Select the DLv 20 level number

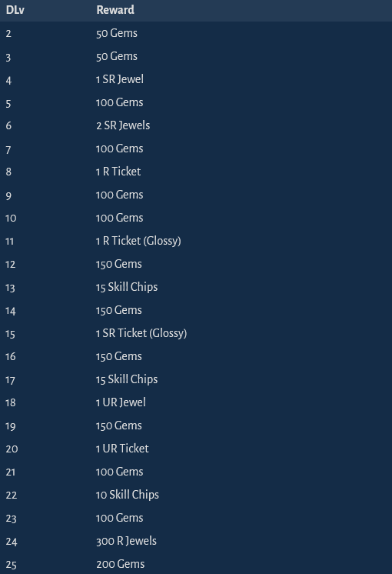click(x=12, y=449)
